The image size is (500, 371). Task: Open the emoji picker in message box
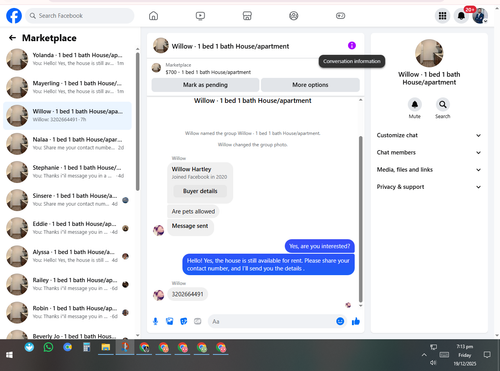coord(340,321)
